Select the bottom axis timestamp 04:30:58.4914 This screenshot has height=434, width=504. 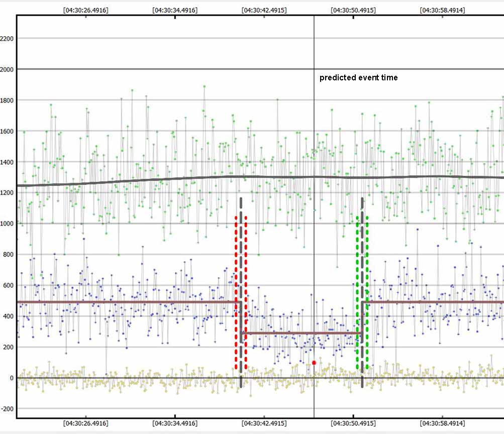click(443, 424)
